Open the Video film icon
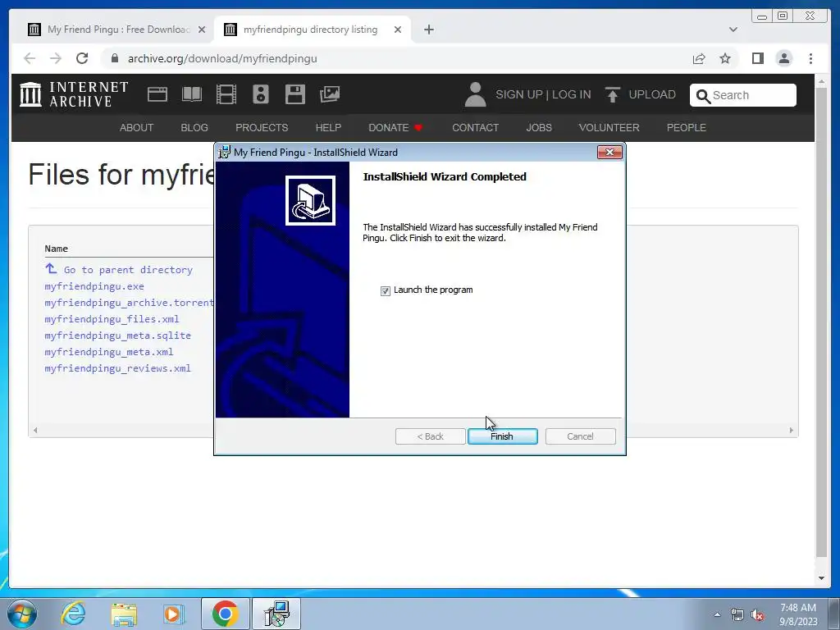840x630 pixels. click(x=226, y=94)
